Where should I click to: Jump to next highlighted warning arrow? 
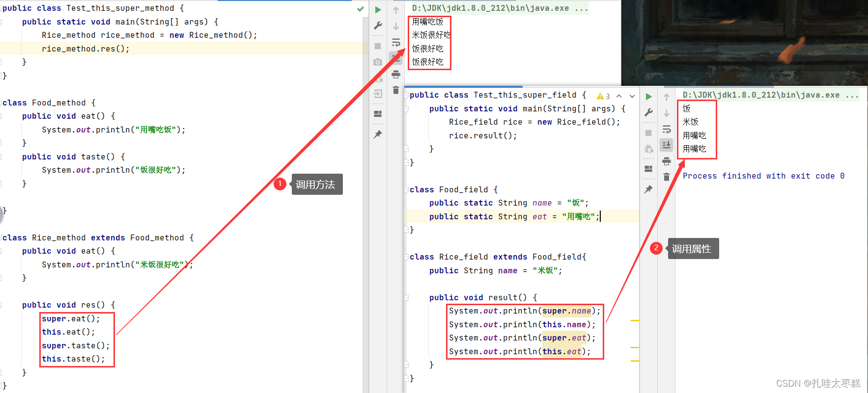632,96
